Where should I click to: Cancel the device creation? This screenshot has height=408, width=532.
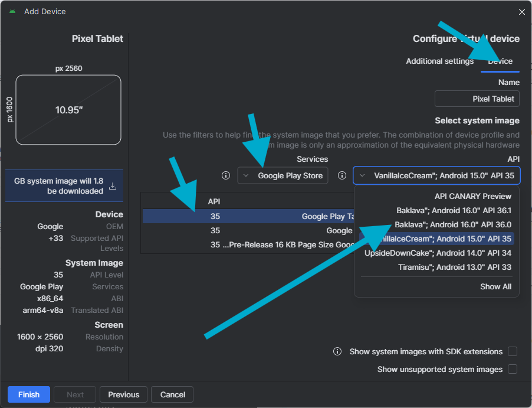pyautogui.click(x=172, y=394)
